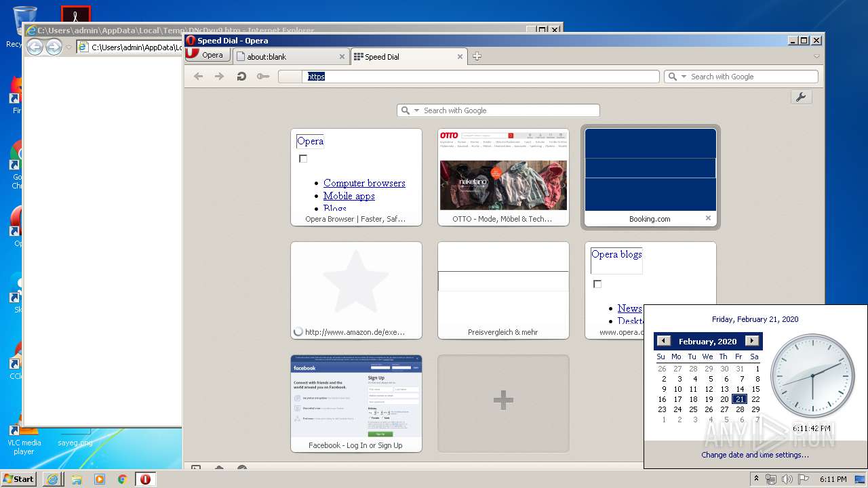The image size is (868, 488).
Task: Open the amazon.de speed dial tile
Action: point(356,290)
